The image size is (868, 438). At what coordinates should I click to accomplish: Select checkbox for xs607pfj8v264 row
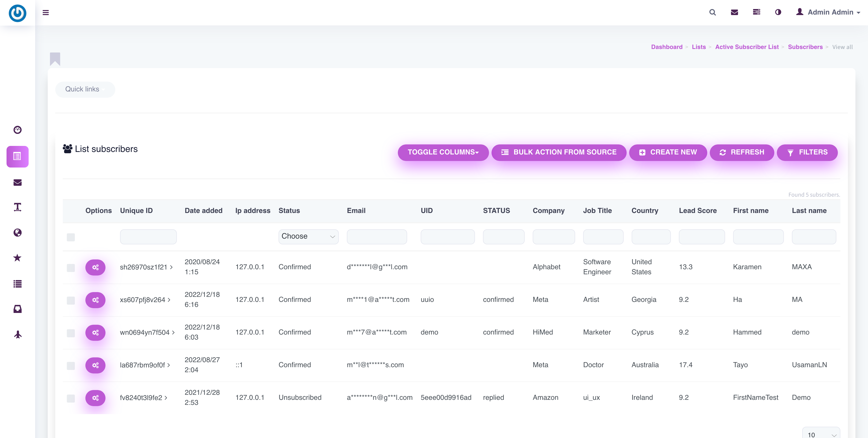point(71,300)
